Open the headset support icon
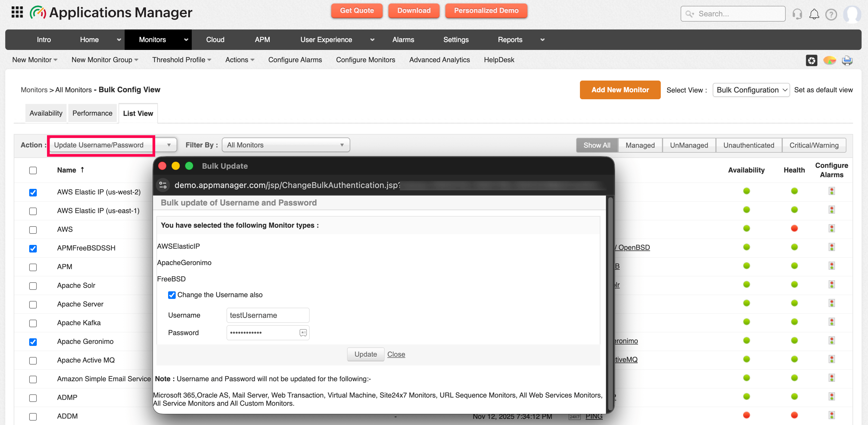 797,14
